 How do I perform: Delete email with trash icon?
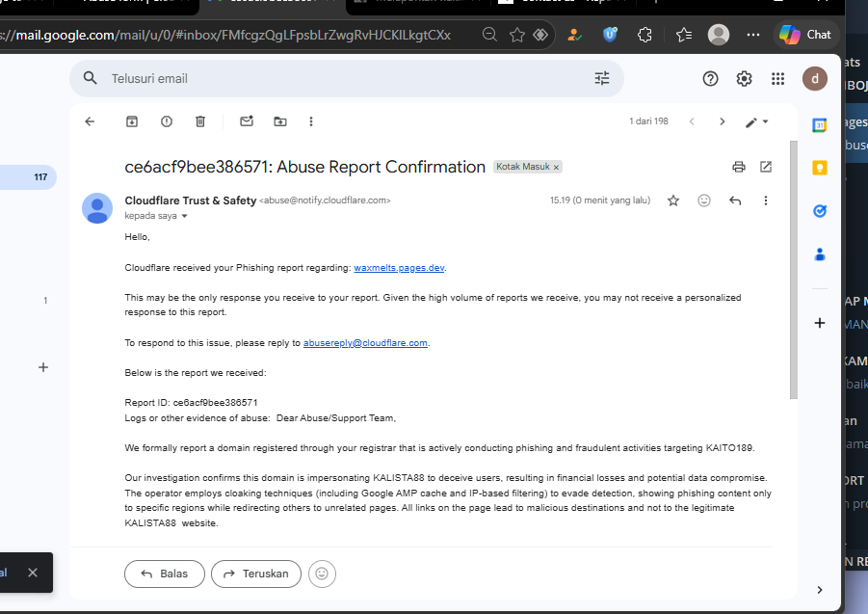click(x=200, y=121)
